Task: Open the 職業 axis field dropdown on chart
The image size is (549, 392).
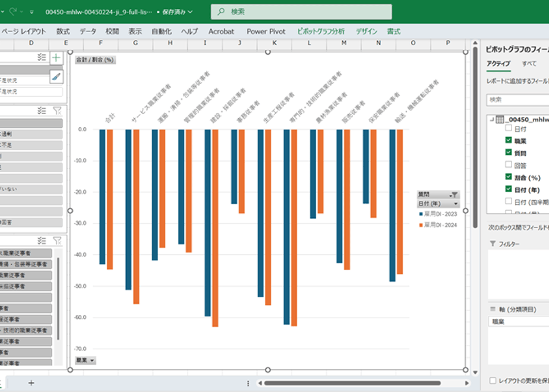Action: [85, 360]
